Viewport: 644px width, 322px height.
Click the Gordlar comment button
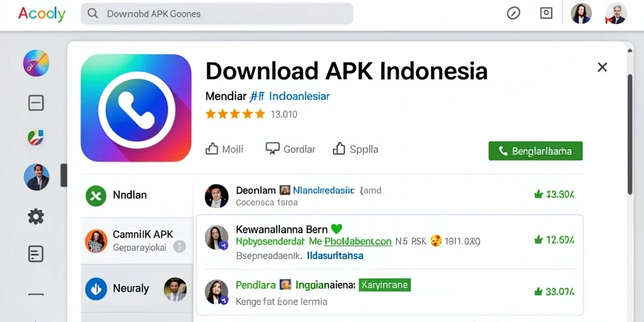pyautogui.click(x=291, y=149)
